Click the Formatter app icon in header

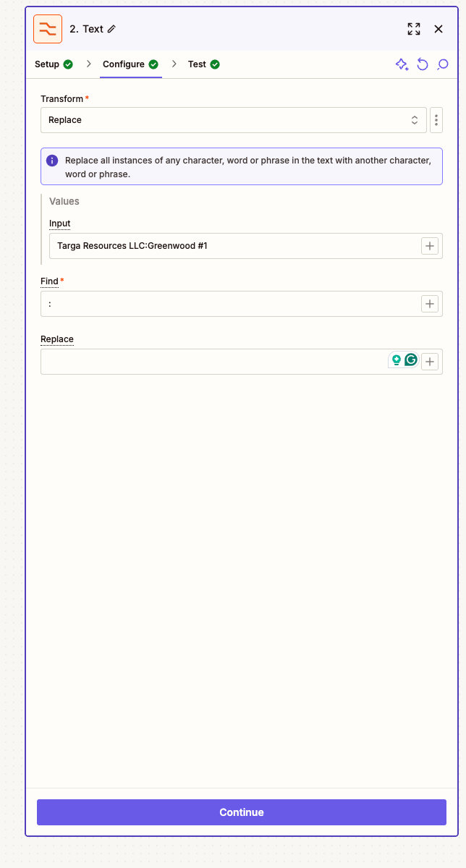click(x=48, y=29)
